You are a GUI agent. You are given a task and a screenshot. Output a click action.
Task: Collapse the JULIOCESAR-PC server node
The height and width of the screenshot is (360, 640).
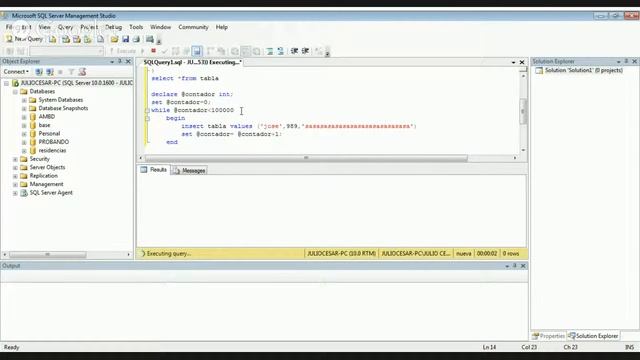[x=7, y=83]
